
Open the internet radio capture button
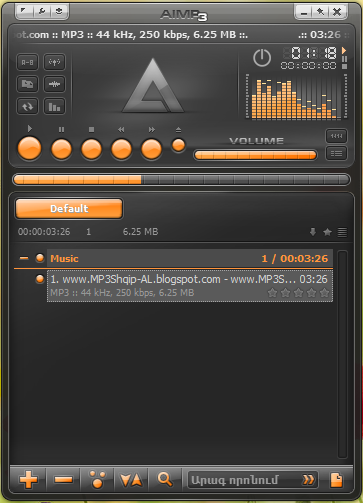54,62
